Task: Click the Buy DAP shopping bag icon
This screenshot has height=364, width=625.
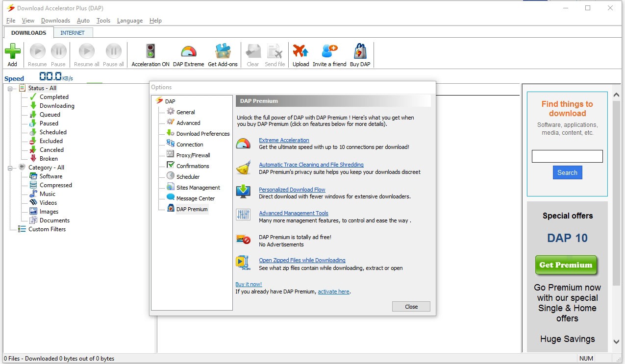Action: coord(360,51)
